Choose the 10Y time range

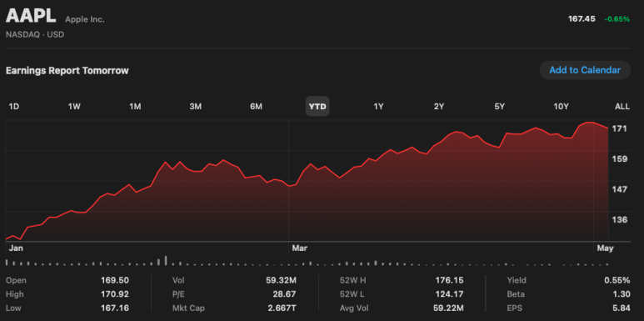point(561,107)
